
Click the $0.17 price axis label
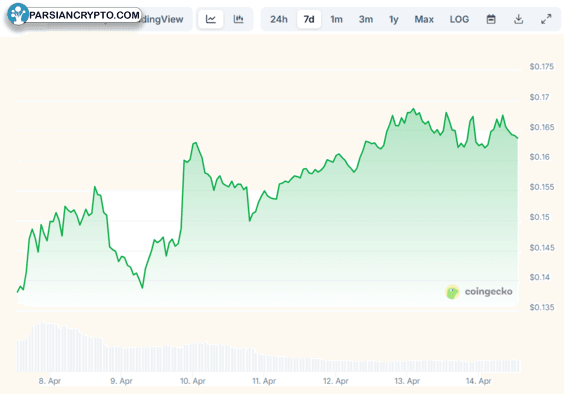click(x=540, y=97)
